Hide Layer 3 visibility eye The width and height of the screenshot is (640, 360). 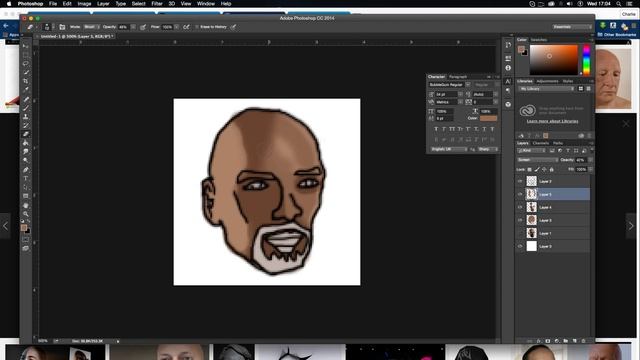[x=520, y=220]
